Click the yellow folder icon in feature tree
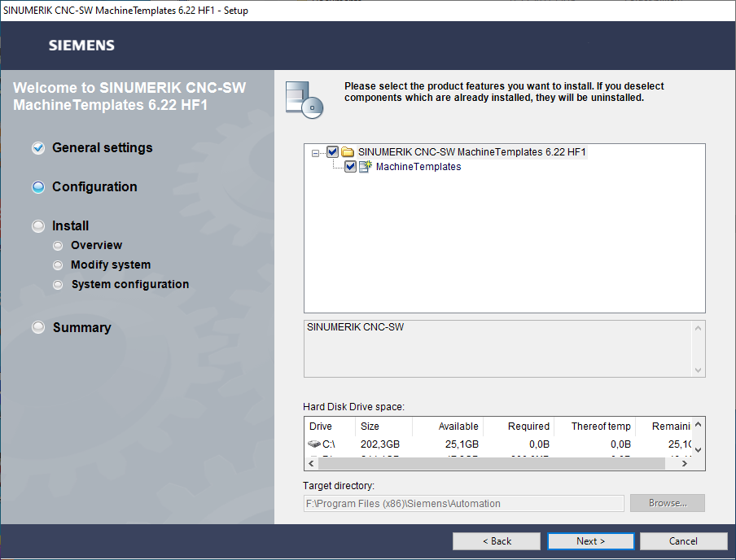The height and width of the screenshot is (560, 736). 348,152
